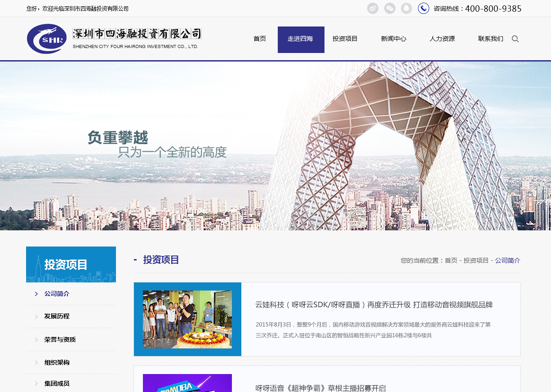Viewport: 551px width, 392px height.
Task: Click the arrow beside 公司简介
Action: tap(36, 293)
